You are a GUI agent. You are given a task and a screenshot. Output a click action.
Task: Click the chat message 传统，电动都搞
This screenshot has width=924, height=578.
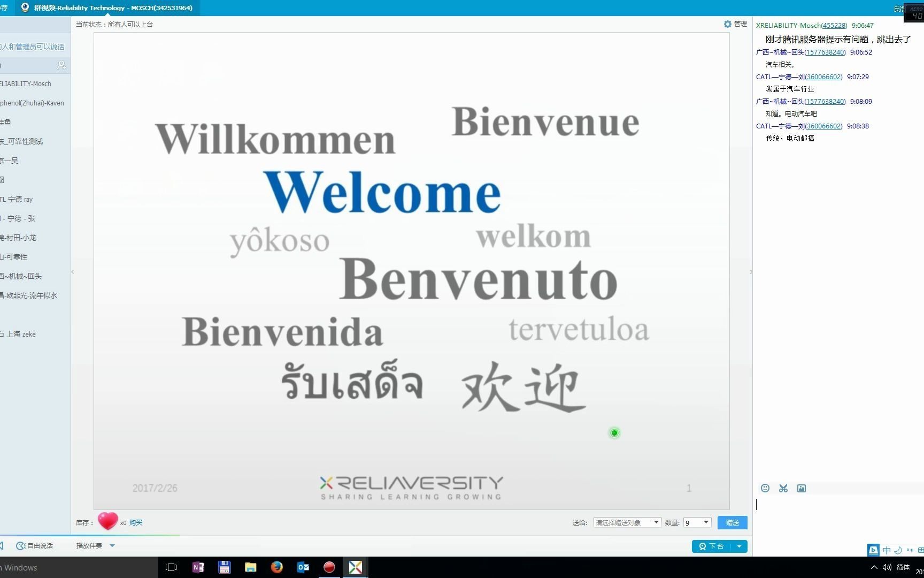pos(790,138)
